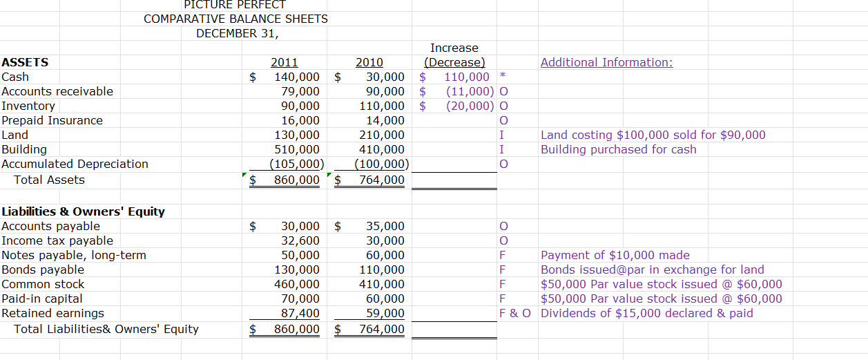Screen dimensions: 868x360
Task: Select Inventory's 2010 value 110,000
Action: 382,106
